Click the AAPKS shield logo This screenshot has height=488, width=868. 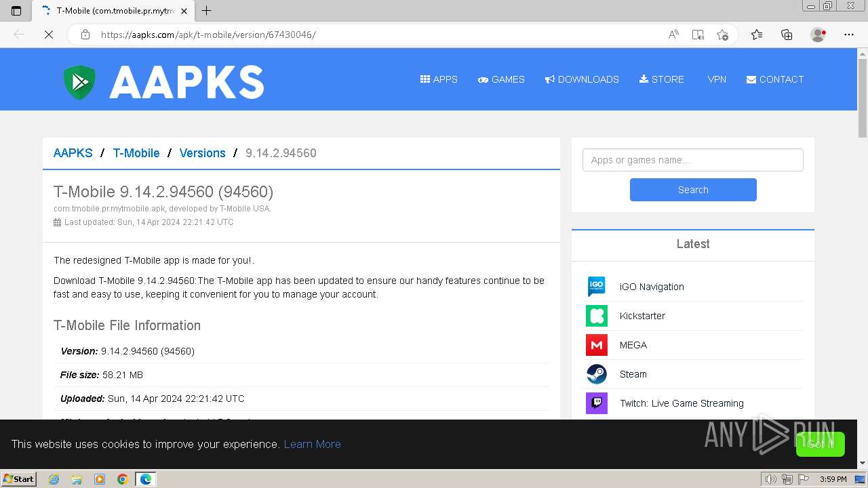click(79, 82)
